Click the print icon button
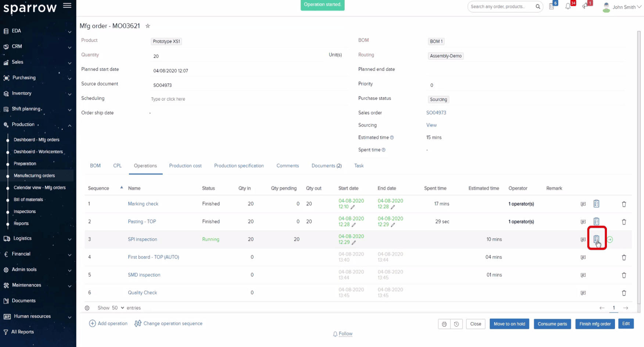This screenshot has width=644, height=347. tap(444, 324)
